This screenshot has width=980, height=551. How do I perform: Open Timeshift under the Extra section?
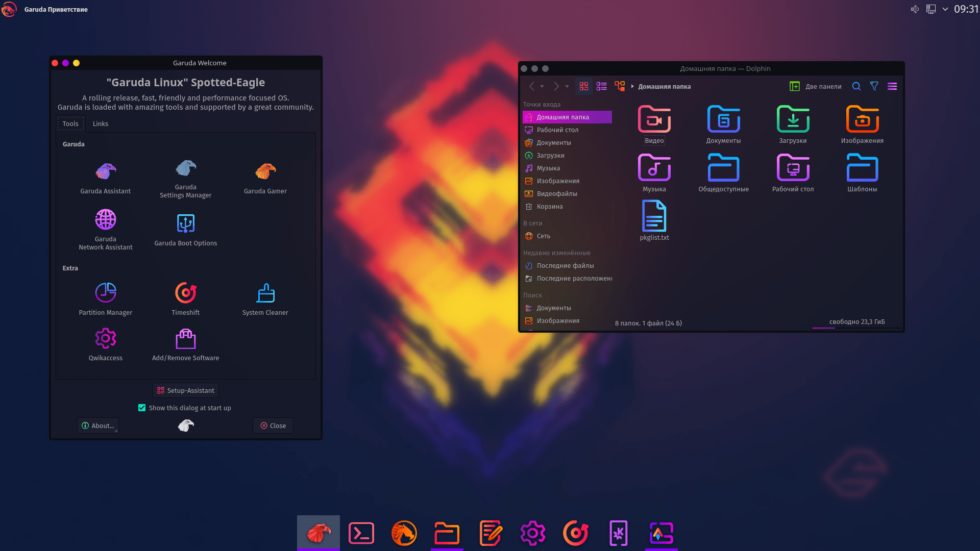185,298
